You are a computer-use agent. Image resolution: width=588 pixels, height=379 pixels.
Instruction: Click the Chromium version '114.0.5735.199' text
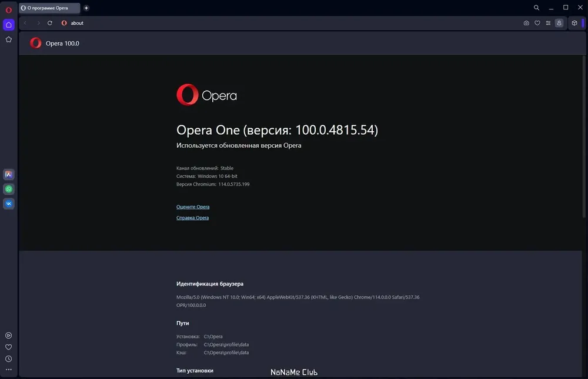tap(233, 184)
